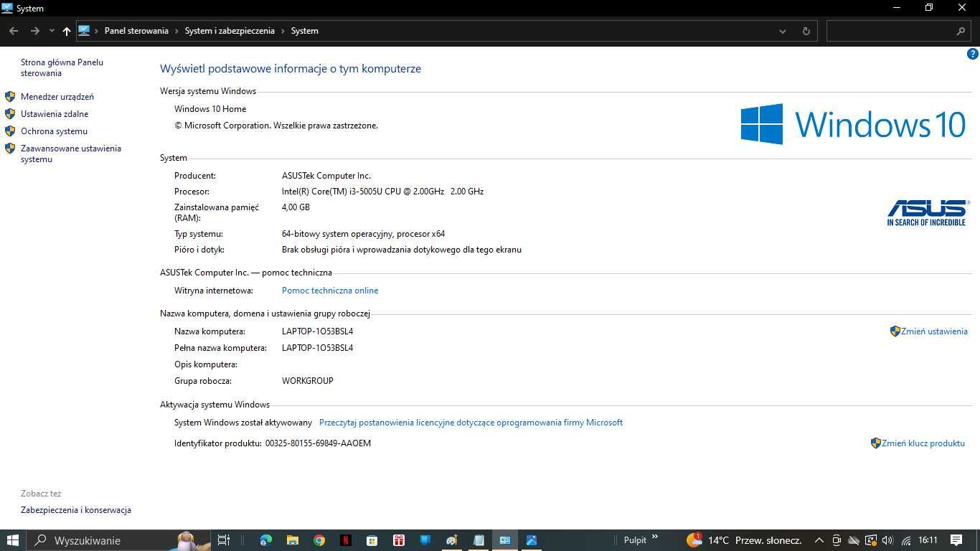The height and width of the screenshot is (551, 980).
Task: Open Task View on the taskbar
Action: 223,540
